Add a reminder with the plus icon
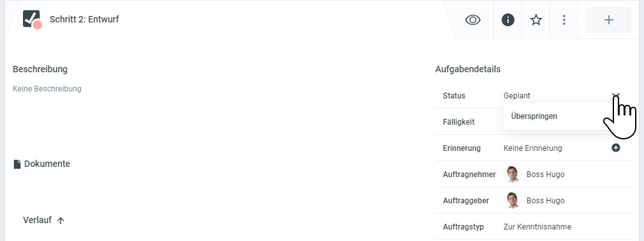The height and width of the screenshot is (241, 644). click(x=616, y=148)
